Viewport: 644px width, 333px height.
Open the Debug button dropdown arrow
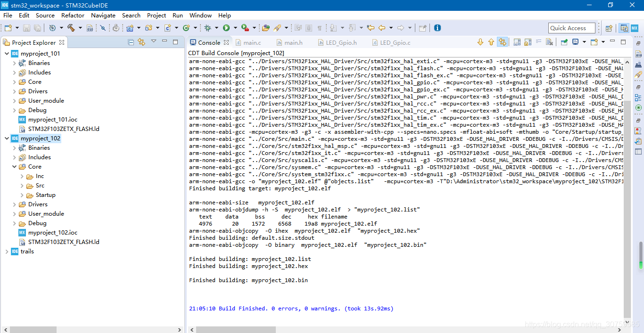point(216,28)
